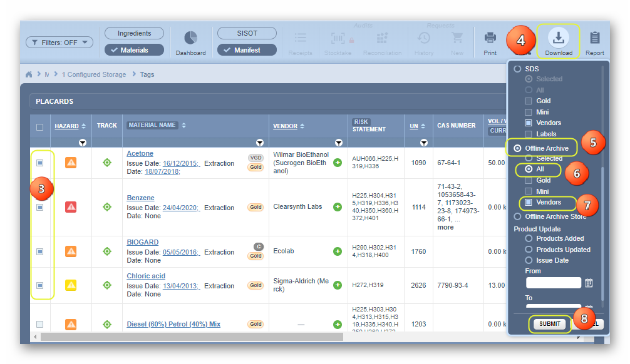Open the calendar picker beside the From field

[587, 283]
